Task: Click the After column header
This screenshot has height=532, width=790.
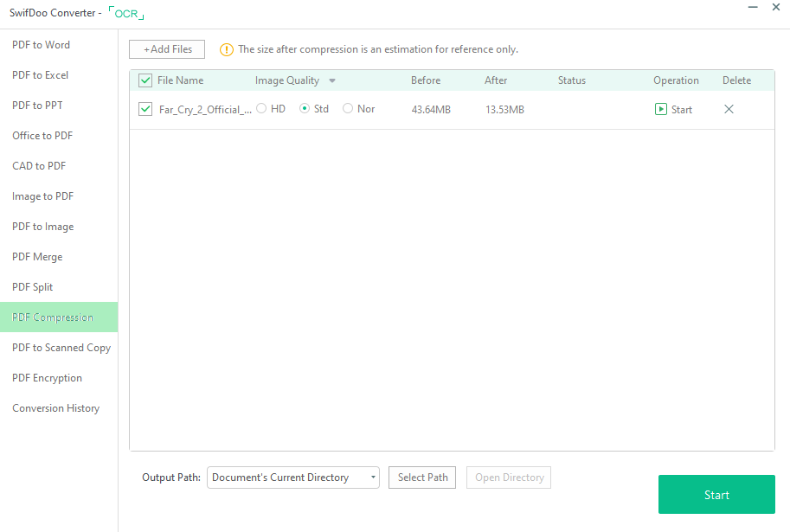Action: point(496,80)
